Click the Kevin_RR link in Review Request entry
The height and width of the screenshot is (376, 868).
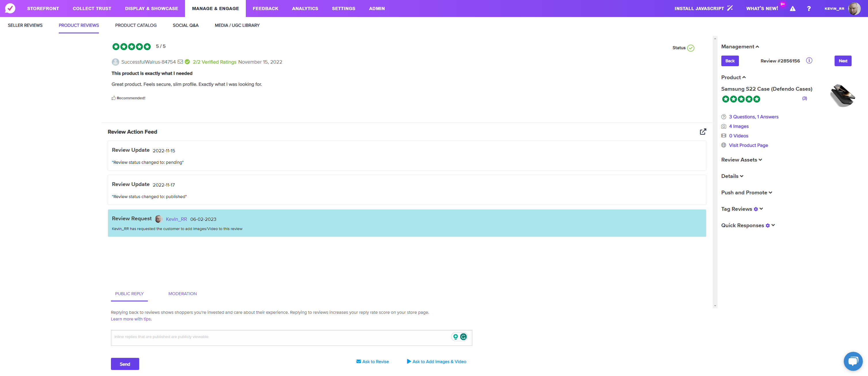(x=176, y=219)
